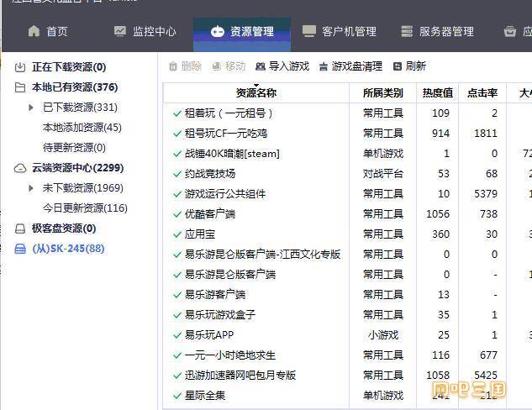Image resolution: width=532 pixels, height=410 pixels.
Task: Click the 移动 toolbar button
Action: tap(229, 66)
